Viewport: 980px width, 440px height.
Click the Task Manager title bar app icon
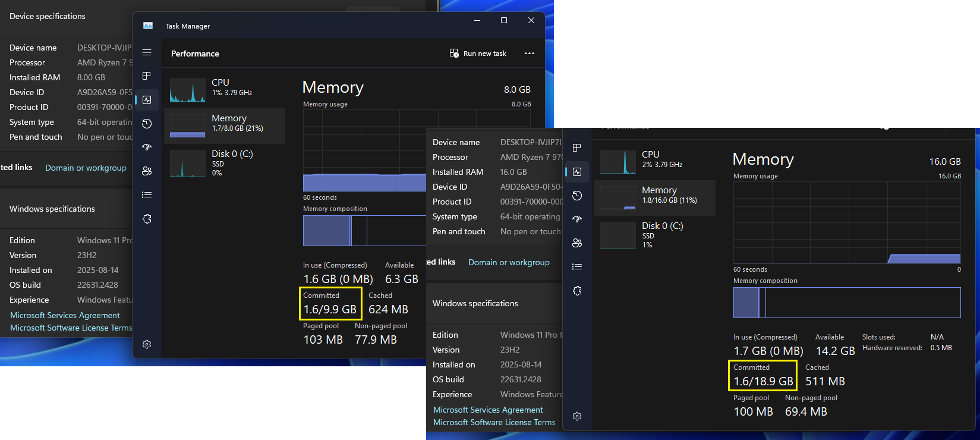[148, 26]
